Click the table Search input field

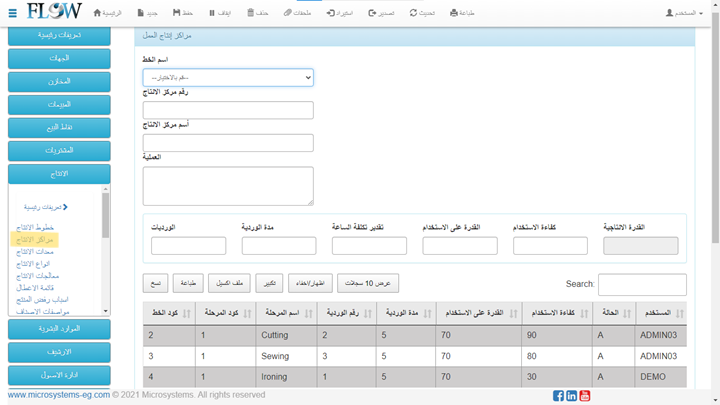[x=641, y=284]
